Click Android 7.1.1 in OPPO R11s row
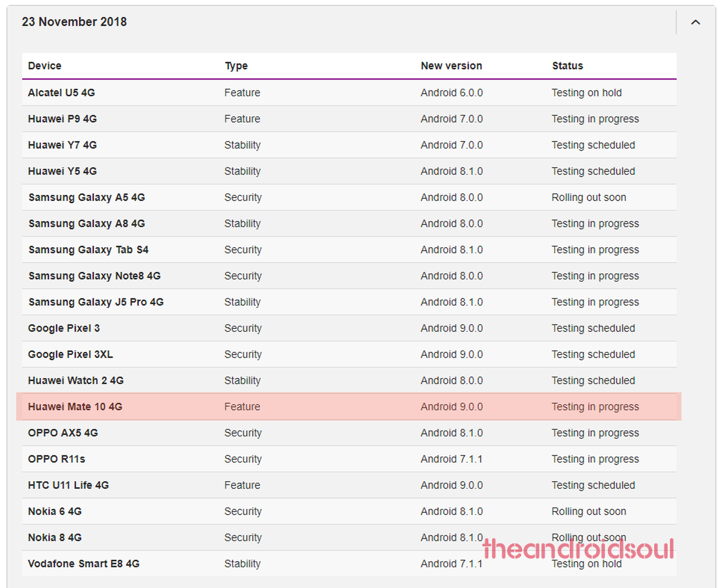This screenshot has height=588, width=722. tap(452, 459)
